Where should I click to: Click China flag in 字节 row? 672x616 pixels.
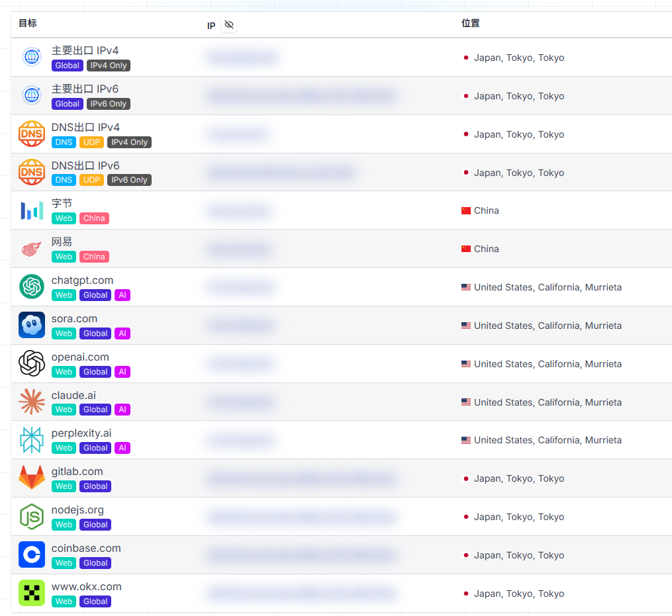(x=466, y=211)
